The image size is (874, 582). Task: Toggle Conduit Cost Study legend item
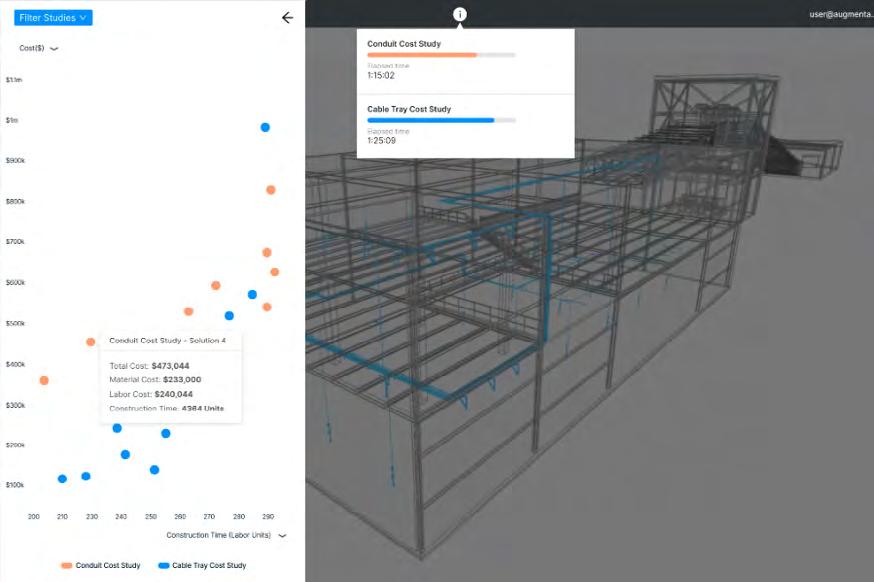tap(100, 566)
